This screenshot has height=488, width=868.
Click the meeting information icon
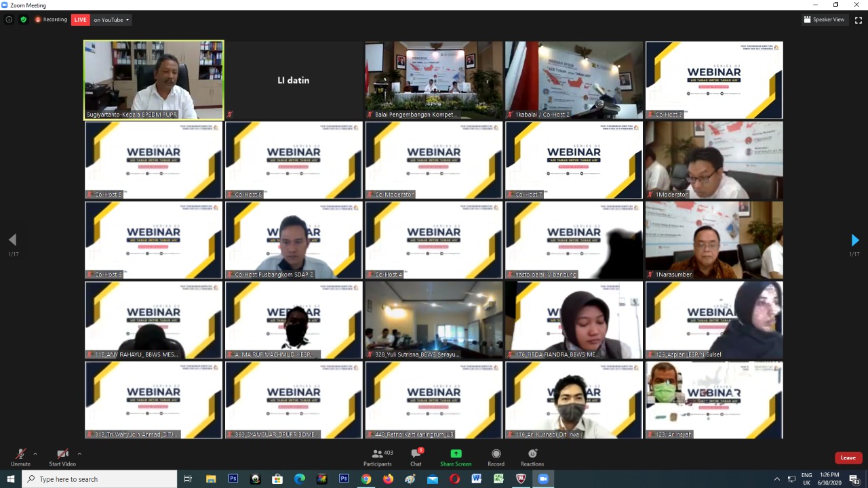pyautogui.click(x=9, y=20)
